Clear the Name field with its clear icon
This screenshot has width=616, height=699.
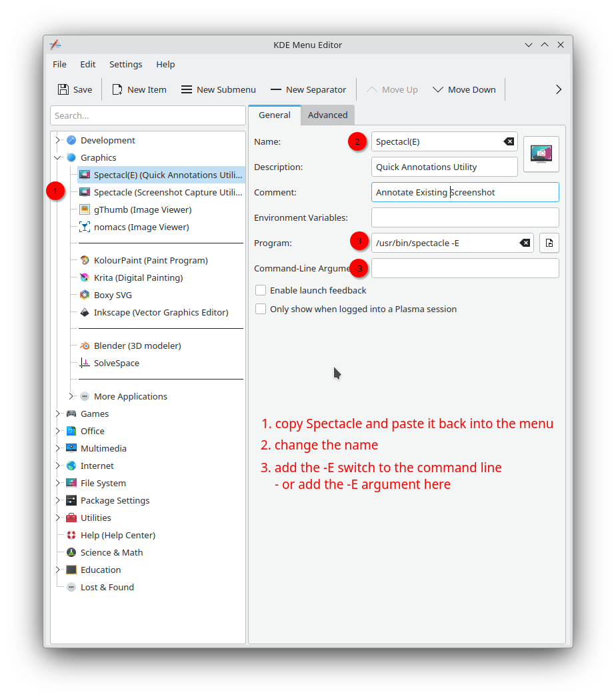pos(509,141)
